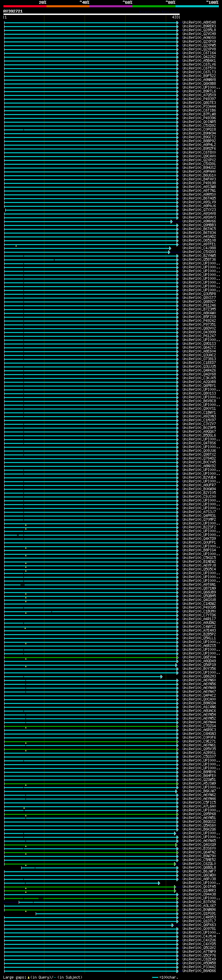Viewport: 222px width, 980px height.
Task: Click label UniRef100_C5XD93
Action: [x=199, y=252]
